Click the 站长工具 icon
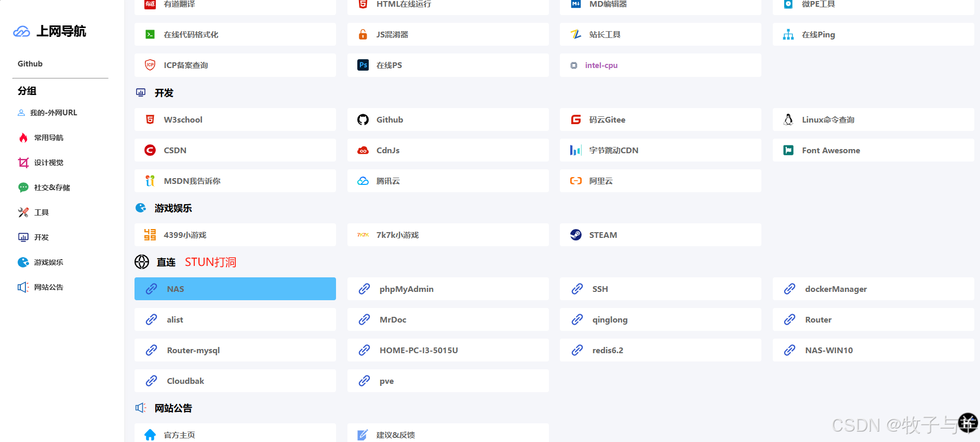The height and width of the screenshot is (442, 980). click(575, 34)
